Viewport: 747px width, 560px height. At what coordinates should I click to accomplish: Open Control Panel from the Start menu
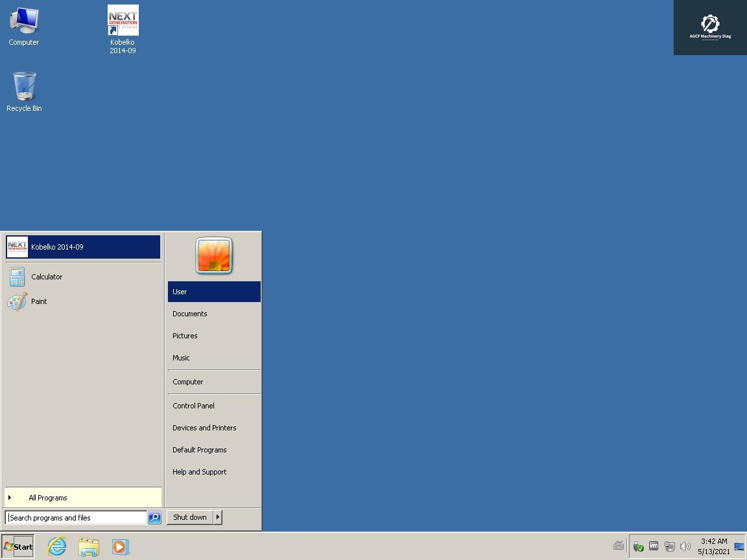[193, 406]
